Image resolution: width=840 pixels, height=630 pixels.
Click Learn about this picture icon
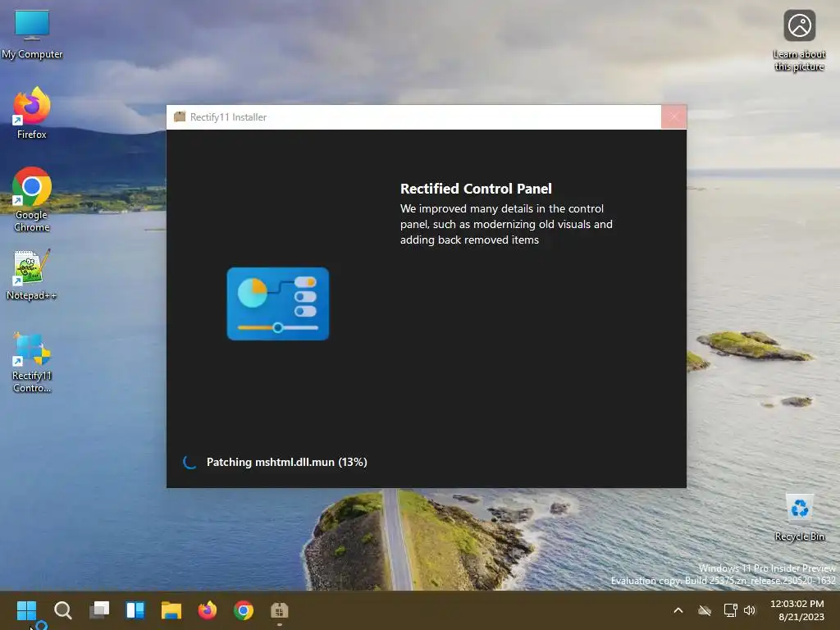[x=799, y=41]
